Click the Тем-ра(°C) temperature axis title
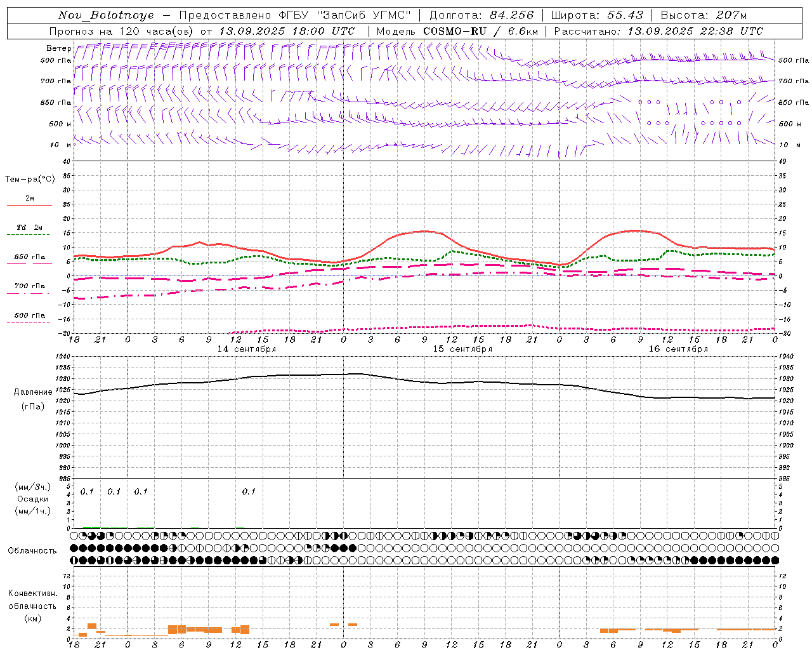Viewport: 812px width, 650px height. (30, 180)
